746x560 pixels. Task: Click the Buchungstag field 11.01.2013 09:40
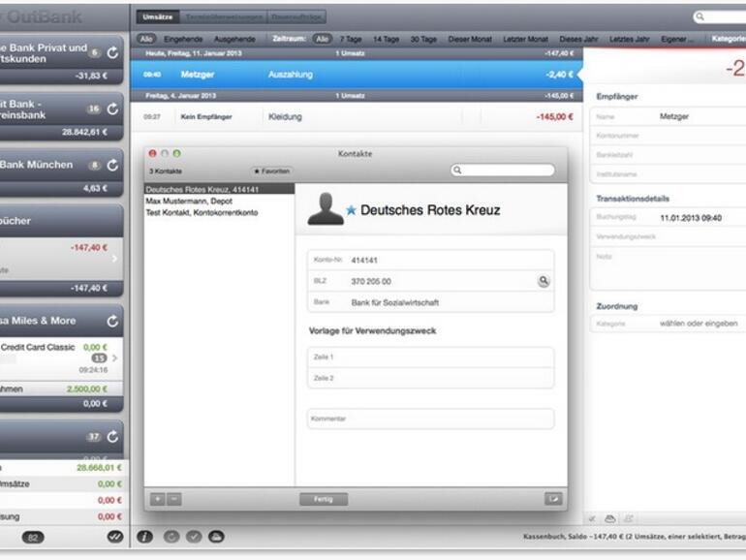pyautogui.click(x=668, y=217)
